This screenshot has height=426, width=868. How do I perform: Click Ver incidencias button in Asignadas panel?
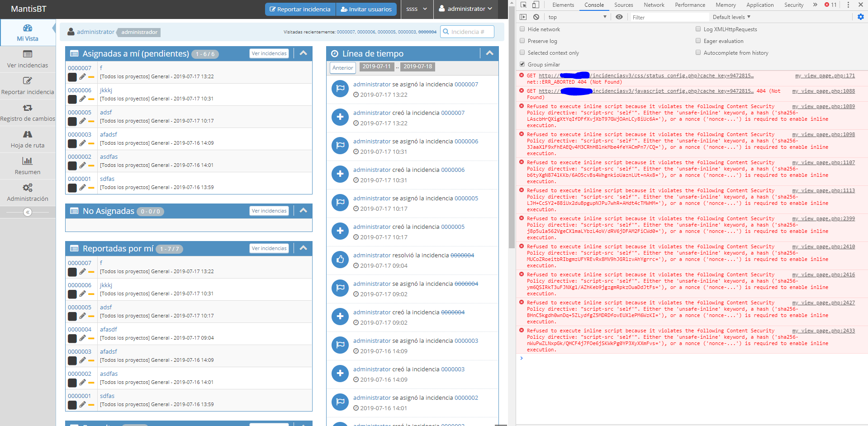269,53
